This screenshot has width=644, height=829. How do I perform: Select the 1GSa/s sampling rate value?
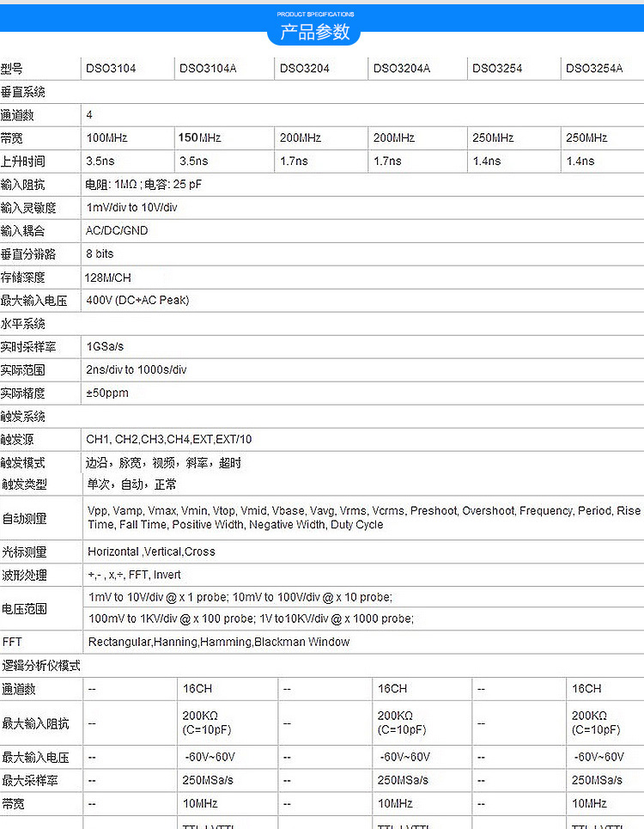tap(105, 347)
